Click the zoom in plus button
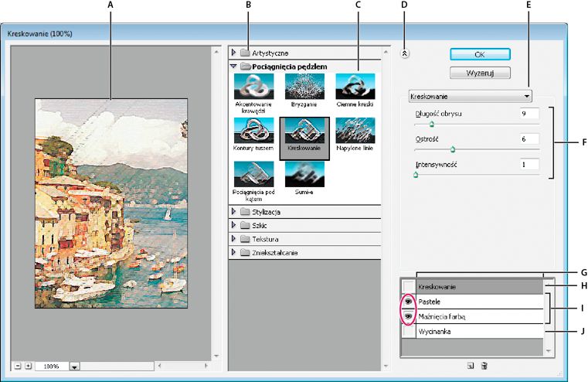This screenshot has width=588, height=382. click(28, 366)
